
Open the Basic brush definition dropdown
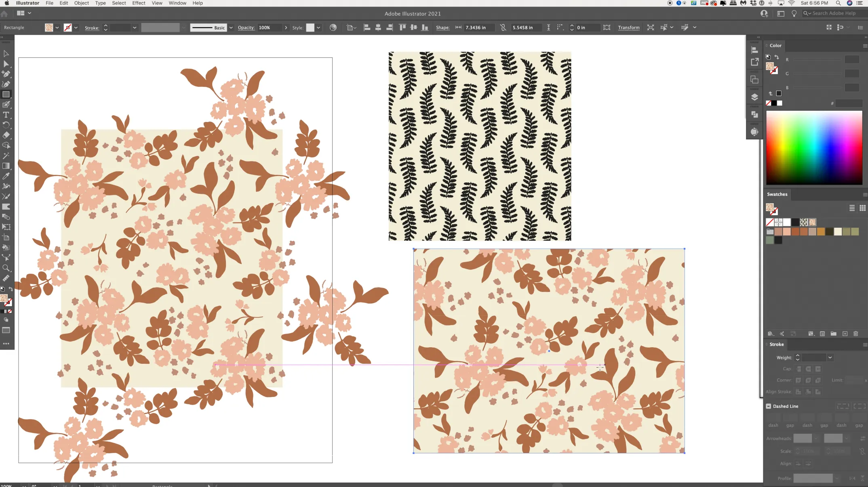pyautogui.click(x=231, y=27)
